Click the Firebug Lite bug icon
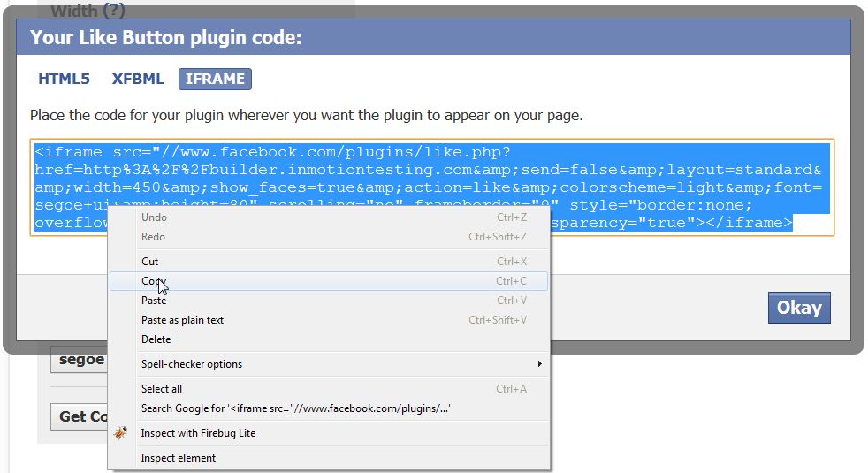Screen dimensions: 868x473 coord(121,432)
